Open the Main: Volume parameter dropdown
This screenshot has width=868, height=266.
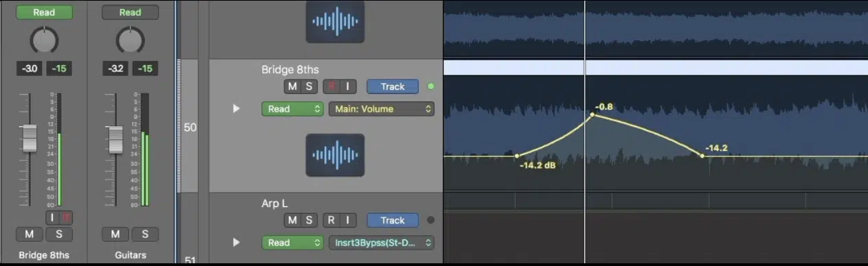tap(382, 108)
